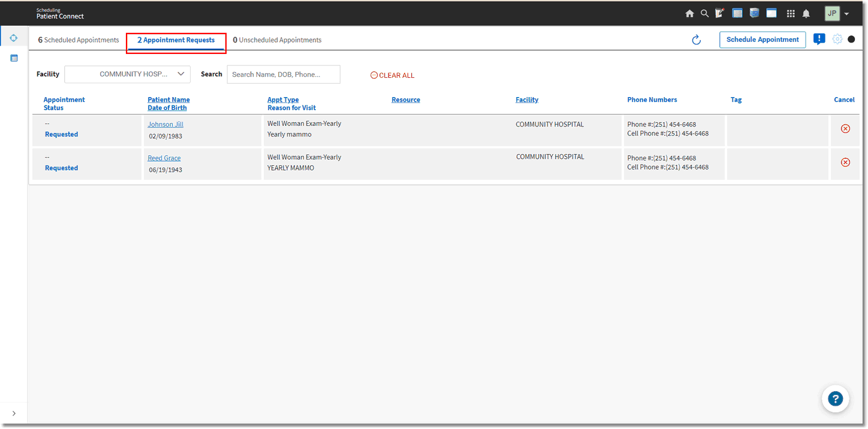868x429 pixels.
Task: Expand the left sidebar with chevron
Action: tap(14, 413)
